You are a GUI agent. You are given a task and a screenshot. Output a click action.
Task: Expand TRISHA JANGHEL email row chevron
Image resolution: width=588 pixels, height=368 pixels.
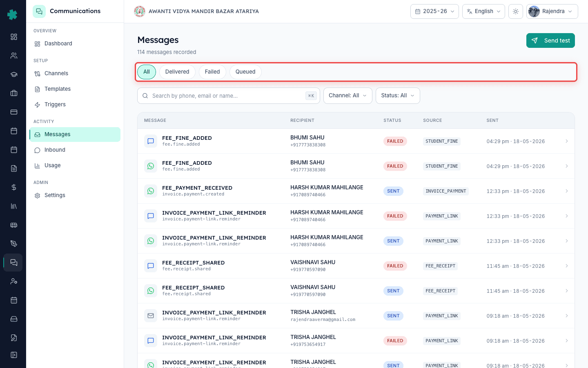coord(567,316)
